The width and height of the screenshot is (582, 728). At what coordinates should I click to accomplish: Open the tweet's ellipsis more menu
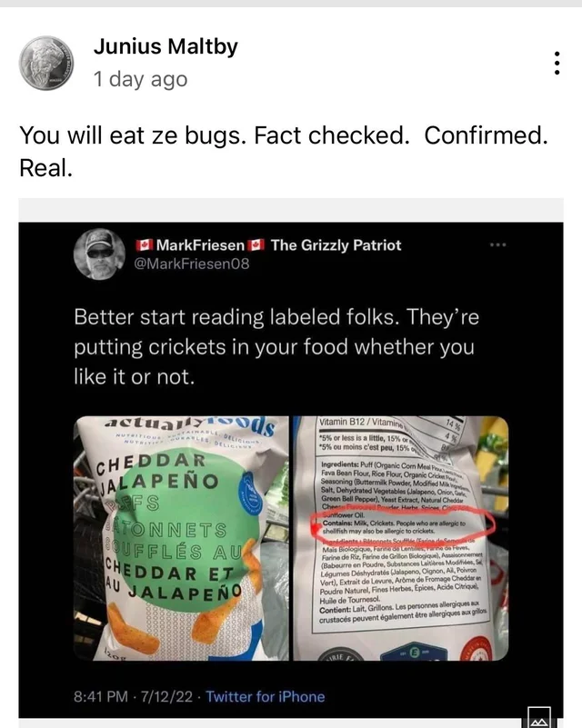pos(497,244)
